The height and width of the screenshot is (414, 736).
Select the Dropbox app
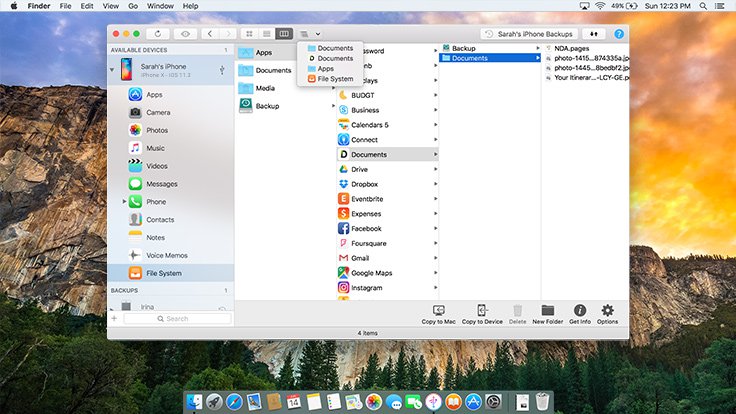click(x=388, y=184)
